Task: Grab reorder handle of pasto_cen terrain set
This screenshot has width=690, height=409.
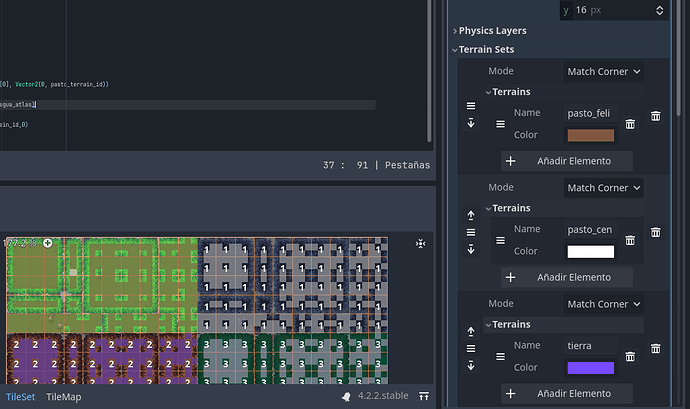Action: click(471, 232)
